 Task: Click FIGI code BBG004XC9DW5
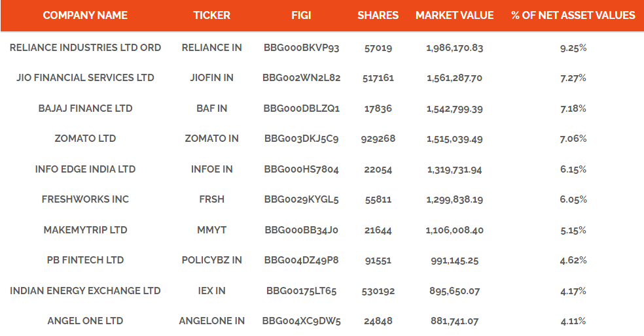301,321
